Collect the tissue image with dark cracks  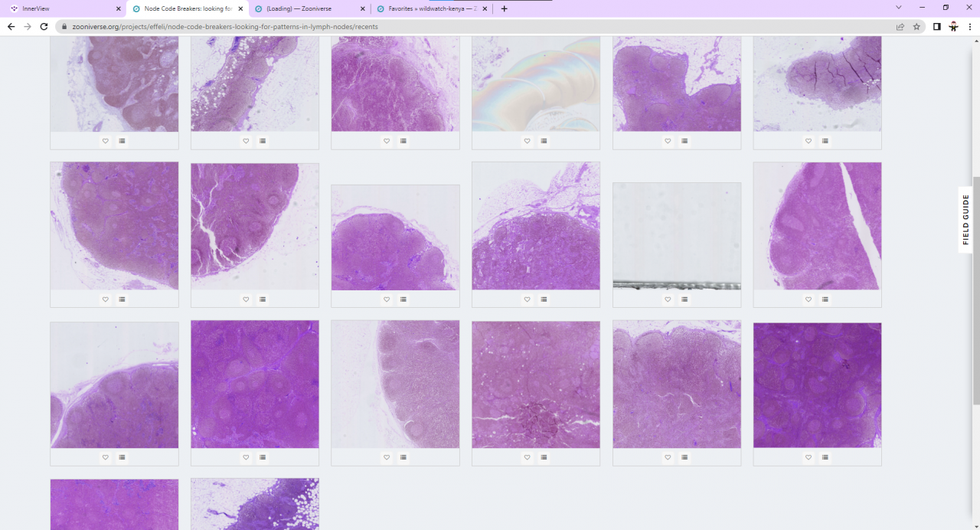tap(825, 141)
